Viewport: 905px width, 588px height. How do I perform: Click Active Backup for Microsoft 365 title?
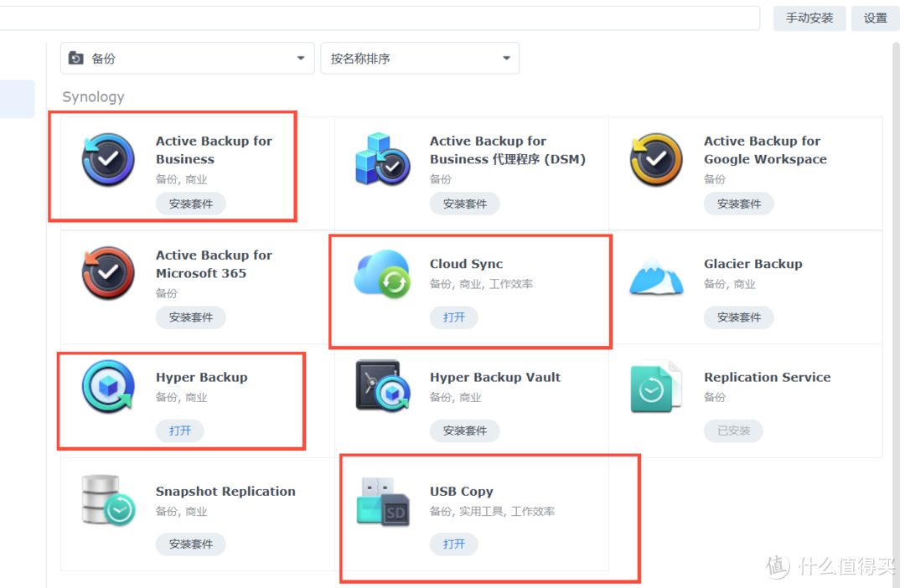[x=214, y=264]
